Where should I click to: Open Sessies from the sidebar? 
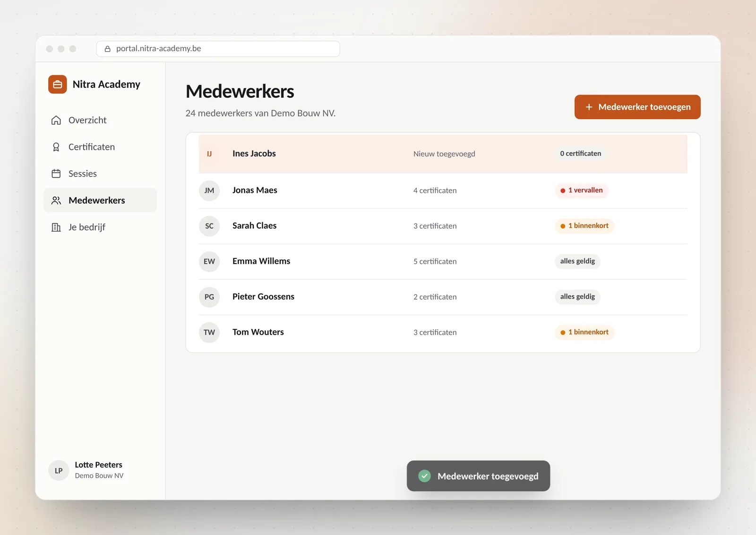100,173
